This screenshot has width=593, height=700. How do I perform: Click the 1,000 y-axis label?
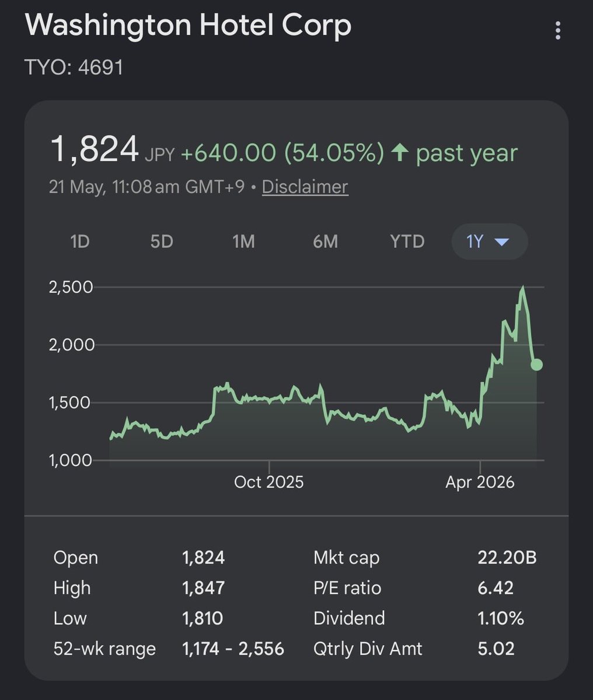(71, 460)
